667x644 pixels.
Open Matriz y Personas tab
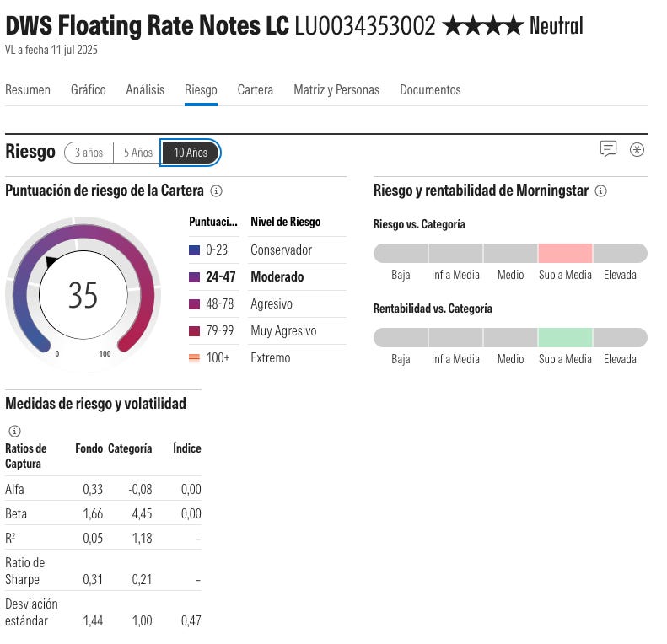coord(336,89)
